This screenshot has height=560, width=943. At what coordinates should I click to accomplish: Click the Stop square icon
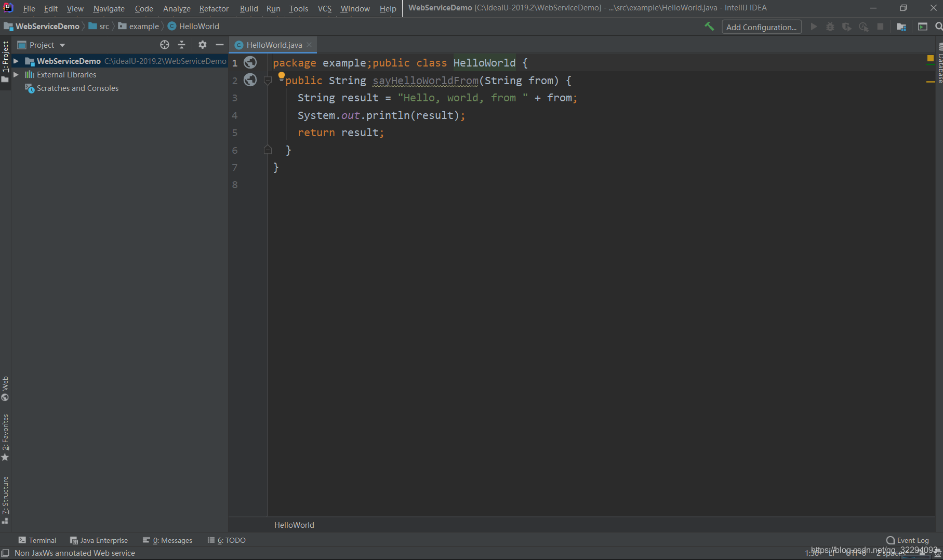pyautogui.click(x=880, y=26)
